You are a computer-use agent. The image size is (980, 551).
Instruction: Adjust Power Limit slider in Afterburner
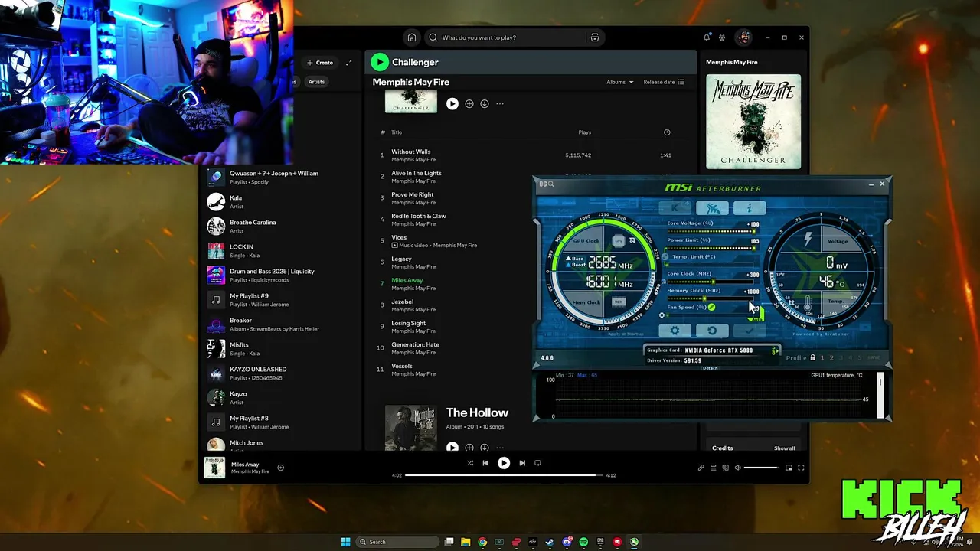711,247
